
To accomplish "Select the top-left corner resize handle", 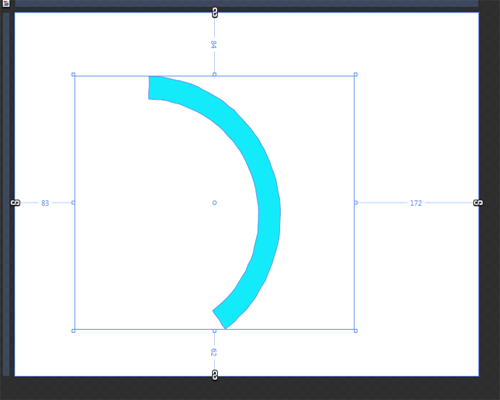I will [x=73, y=75].
